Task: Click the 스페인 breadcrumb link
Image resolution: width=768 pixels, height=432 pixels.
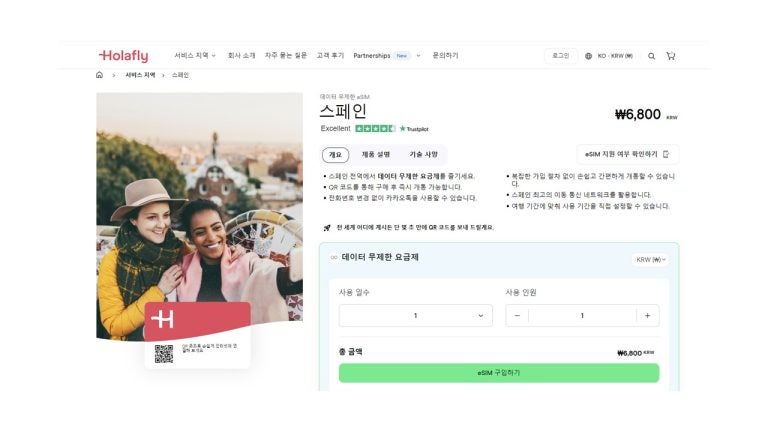Action: tap(180, 75)
